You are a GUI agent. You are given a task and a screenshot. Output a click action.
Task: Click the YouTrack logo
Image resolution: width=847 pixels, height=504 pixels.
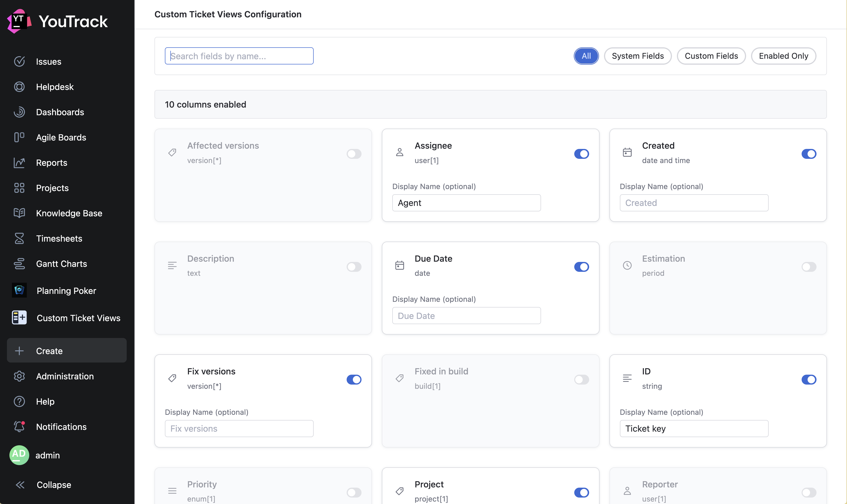point(57,21)
